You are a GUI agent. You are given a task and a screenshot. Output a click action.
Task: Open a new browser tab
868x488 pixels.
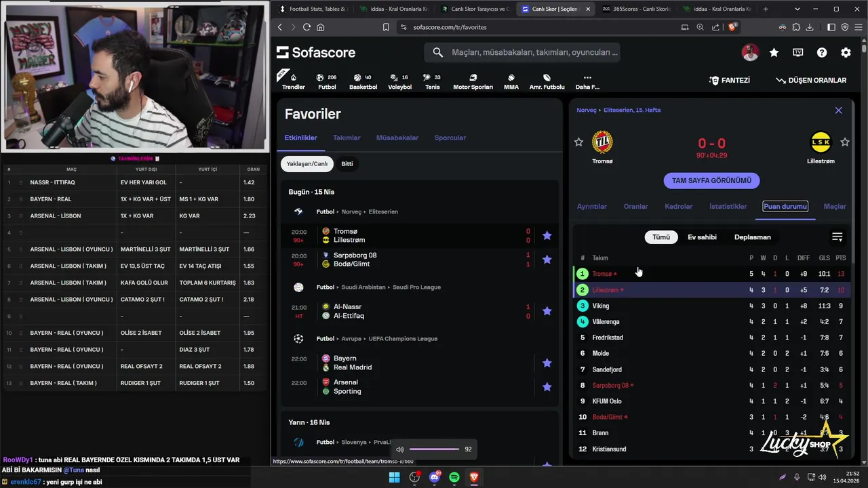(x=766, y=9)
